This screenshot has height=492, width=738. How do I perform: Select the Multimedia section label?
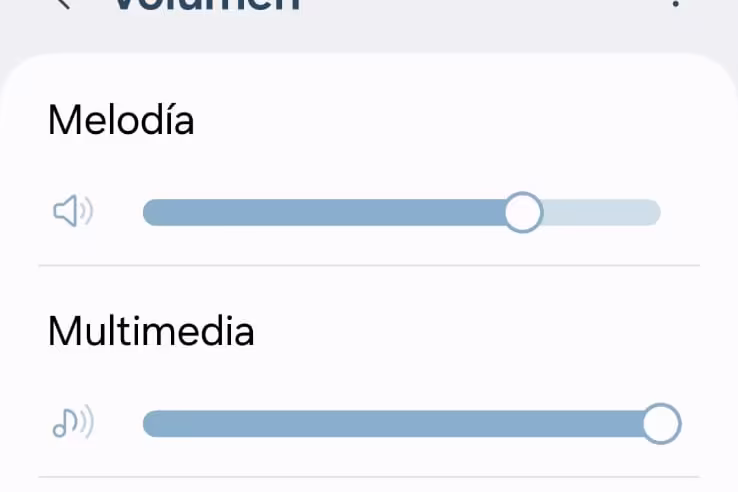(x=151, y=331)
